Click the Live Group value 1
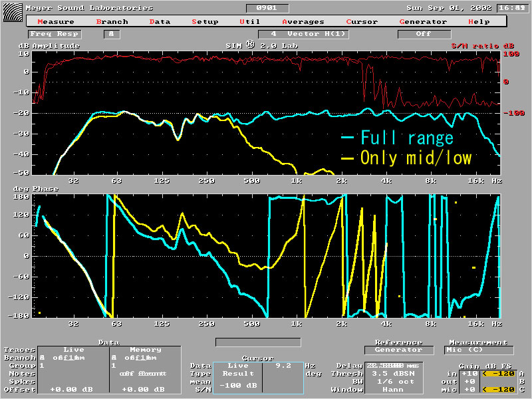This screenshot has width=532, height=399. pos(42,365)
